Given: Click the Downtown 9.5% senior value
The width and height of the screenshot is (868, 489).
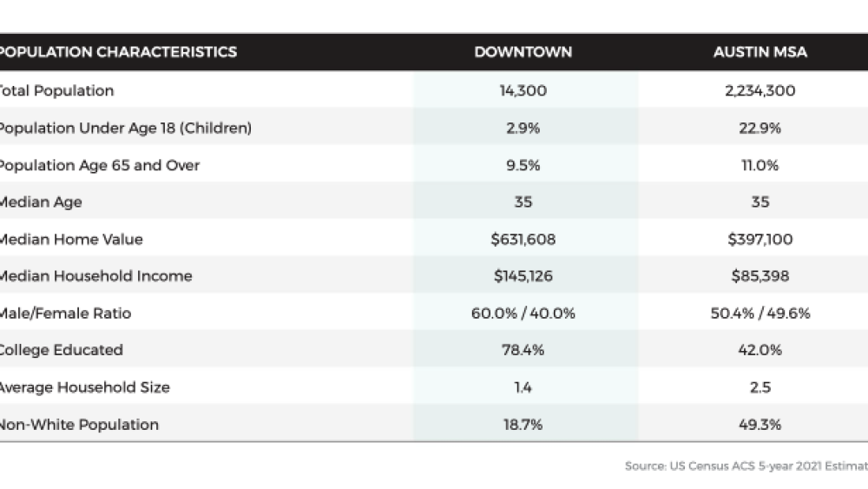Looking at the screenshot, I should pos(523,165).
